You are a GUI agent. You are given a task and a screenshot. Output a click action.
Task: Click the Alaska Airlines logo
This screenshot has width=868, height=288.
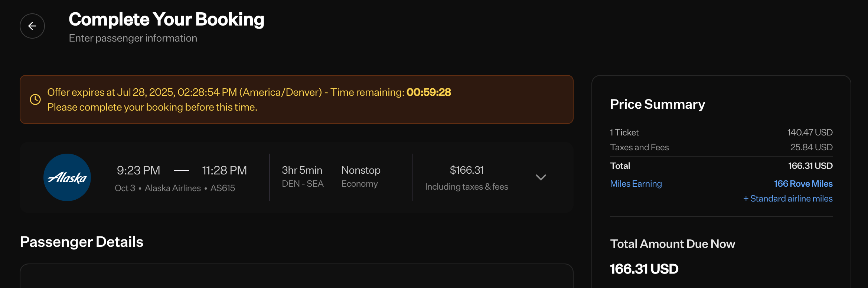click(x=67, y=177)
